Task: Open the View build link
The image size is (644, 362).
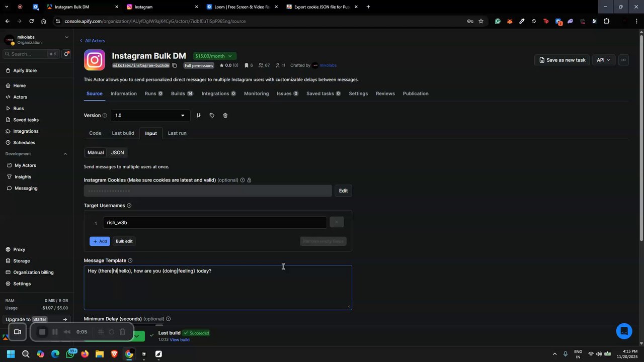Action: click(180, 340)
